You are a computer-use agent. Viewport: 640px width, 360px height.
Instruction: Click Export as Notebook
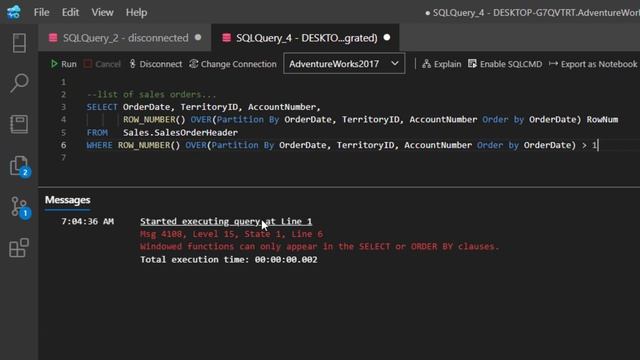(x=593, y=64)
